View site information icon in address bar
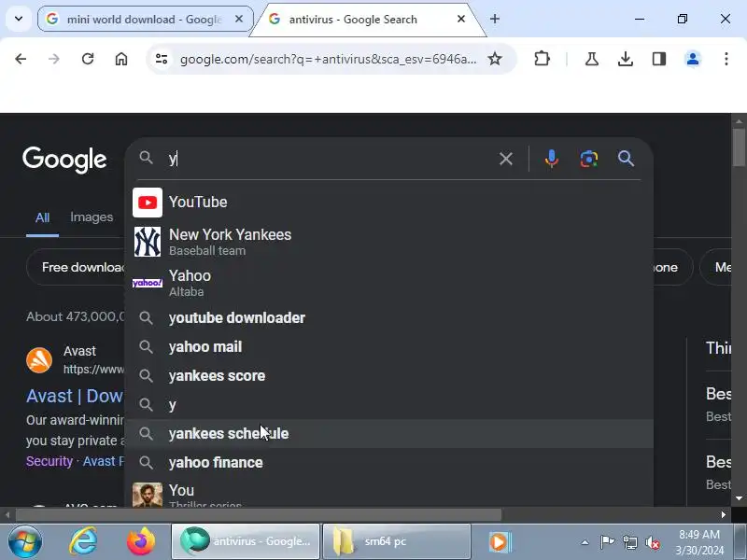This screenshot has width=747, height=560. [162, 59]
